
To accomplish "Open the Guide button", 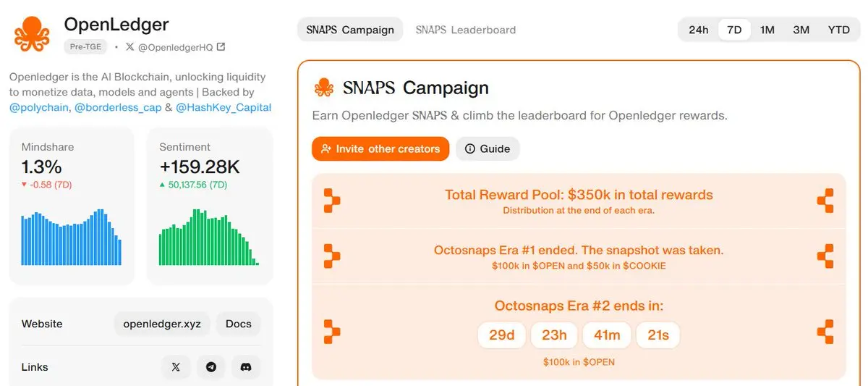I will click(488, 148).
